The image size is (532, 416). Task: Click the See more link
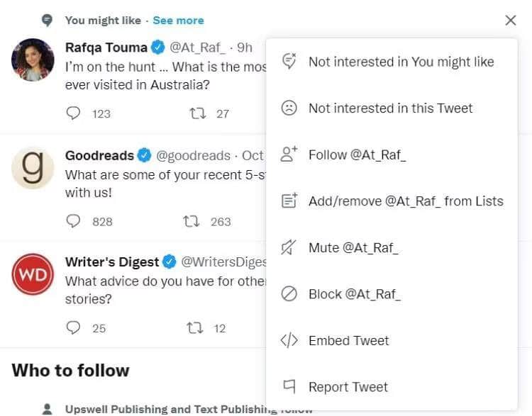178,21
